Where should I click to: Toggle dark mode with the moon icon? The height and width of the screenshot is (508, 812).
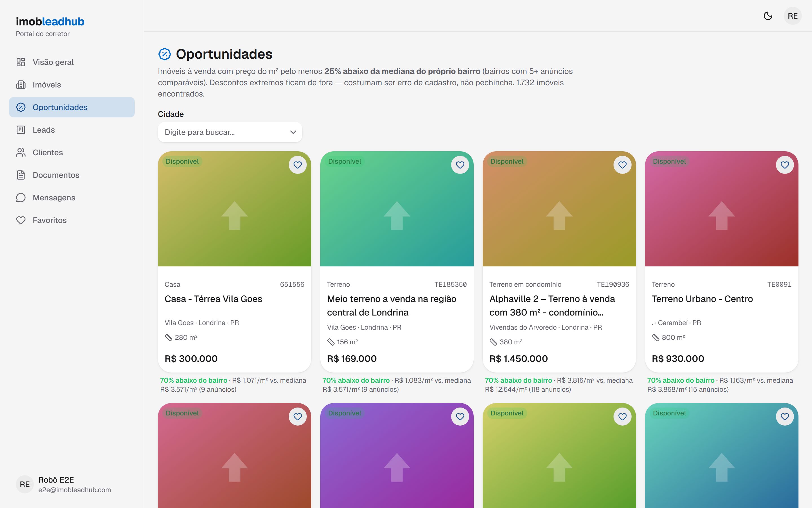(x=768, y=16)
